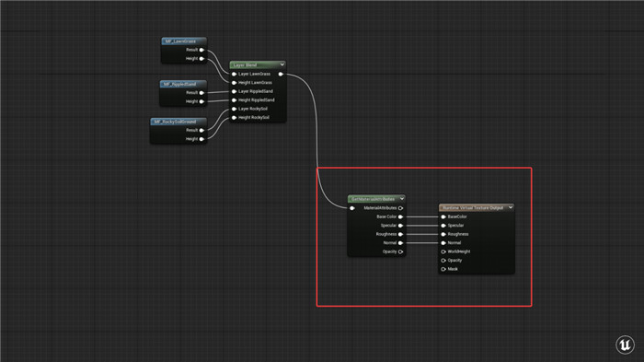Click the MF_LawnGrass Height output pin
The width and height of the screenshot is (644, 362).
[201, 58]
